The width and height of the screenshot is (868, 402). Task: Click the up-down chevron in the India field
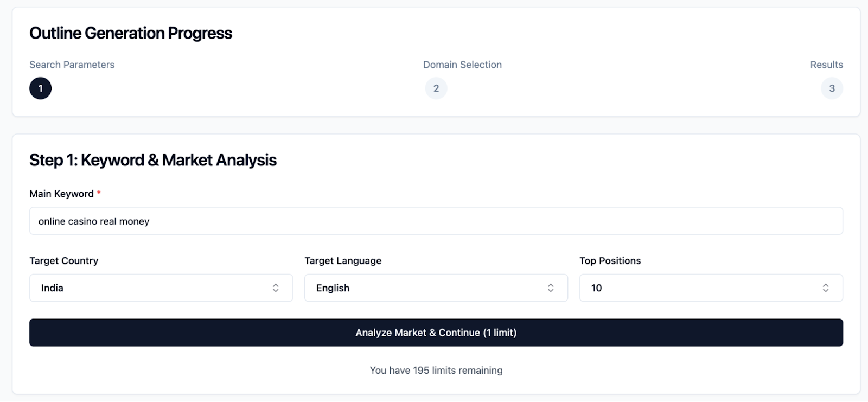[x=276, y=288]
